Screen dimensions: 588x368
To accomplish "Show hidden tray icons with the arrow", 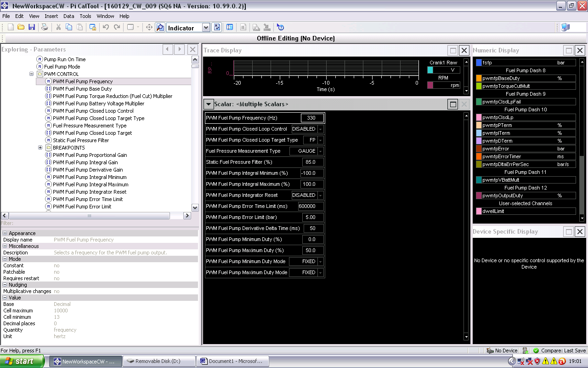I will [x=513, y=361].
